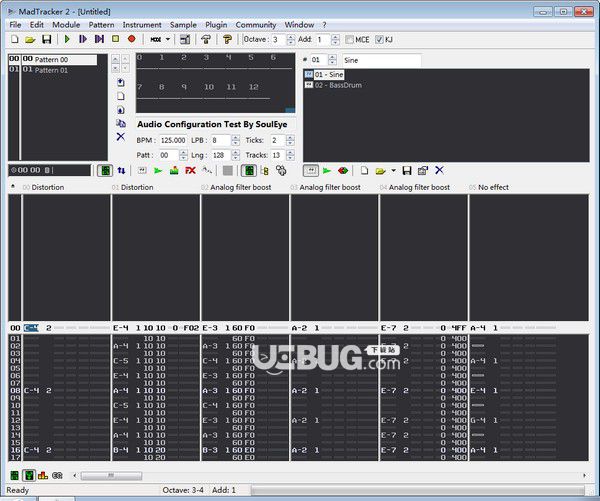The width and height of the screenshot is (600, 501).
Task: Delete sequence entry with the blue X icon
Action: pos(121,137)
